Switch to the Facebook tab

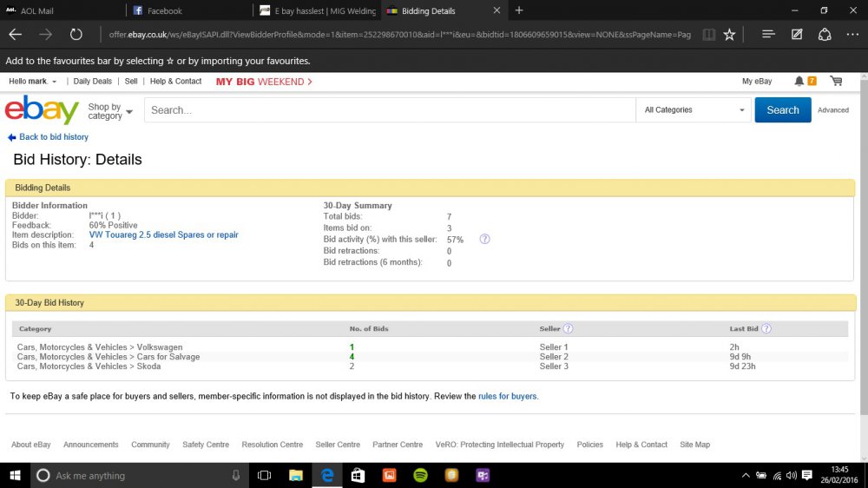click(x=189, y=10)
